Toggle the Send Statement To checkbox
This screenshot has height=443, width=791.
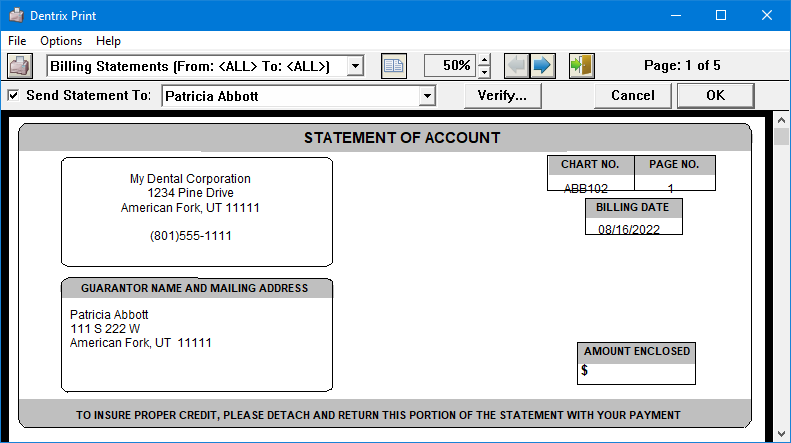click(13, 96)
